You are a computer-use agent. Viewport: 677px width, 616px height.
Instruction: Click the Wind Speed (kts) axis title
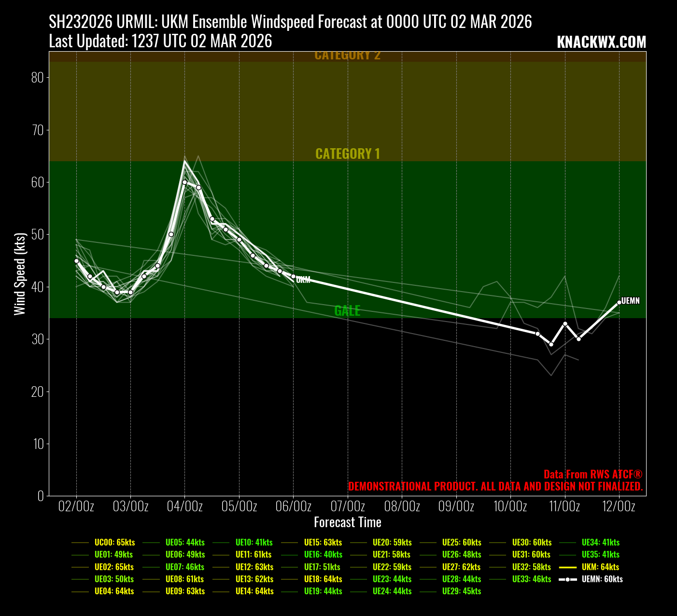(19, 274)
